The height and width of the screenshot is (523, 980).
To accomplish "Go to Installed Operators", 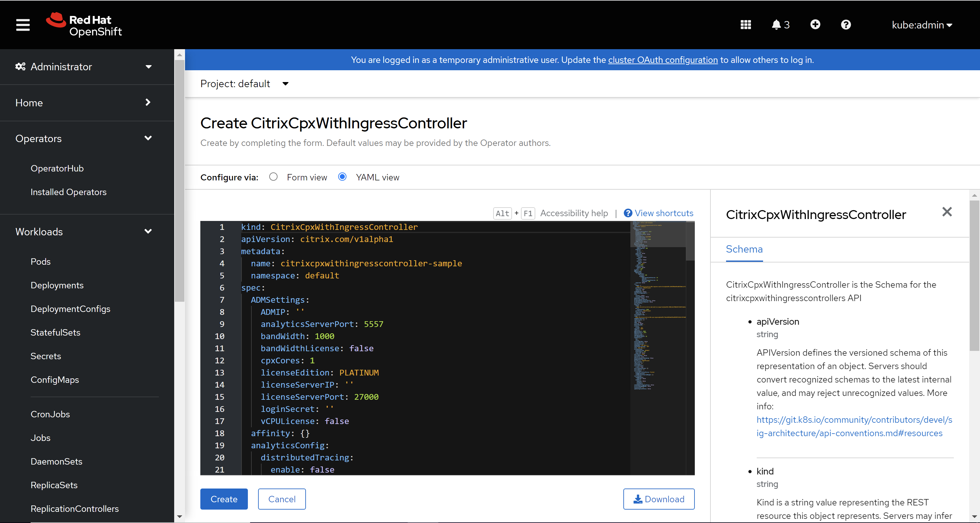I will tap(69, 192).
